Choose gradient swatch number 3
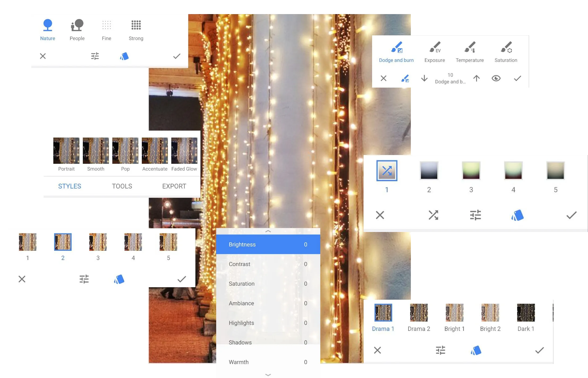This screenshot has width=588, height=378. [471, 171]
